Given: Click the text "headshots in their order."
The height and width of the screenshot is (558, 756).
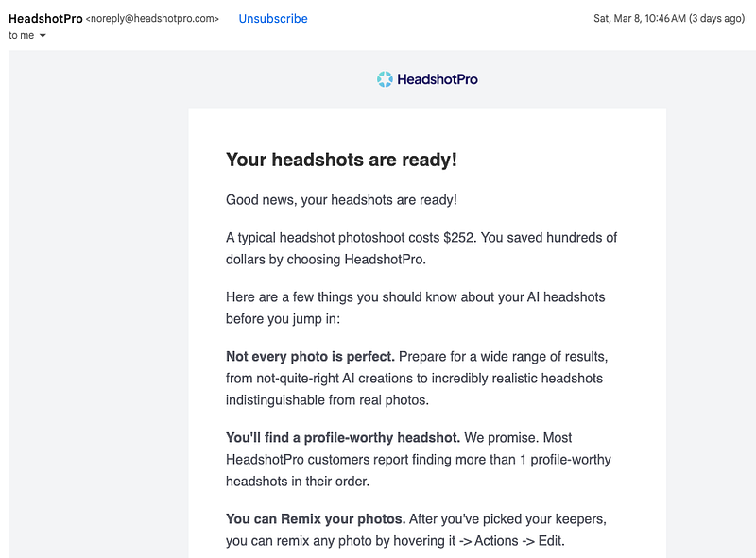Looking at the screenshot, I should [x=298, y=482].
